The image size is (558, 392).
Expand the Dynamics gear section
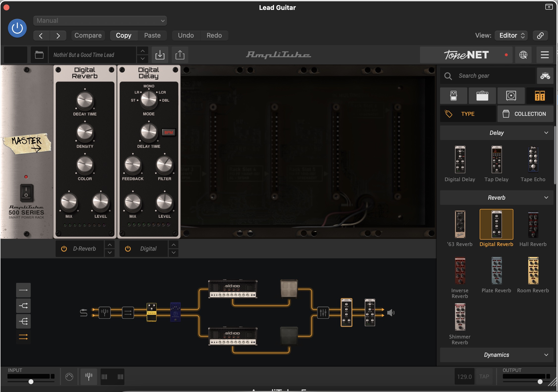[x=497, y=355]
